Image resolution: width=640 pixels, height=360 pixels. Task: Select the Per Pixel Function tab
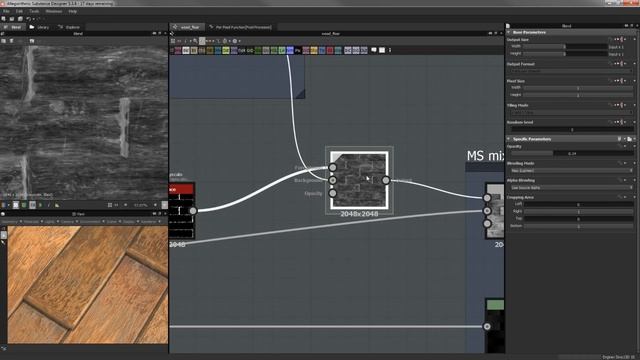click(240, 27)
